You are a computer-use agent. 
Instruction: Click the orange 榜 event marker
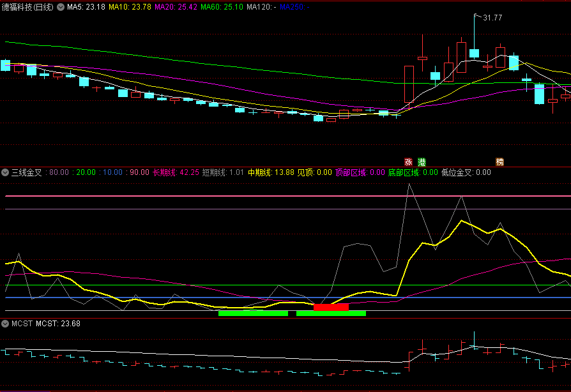pos(500,162)
